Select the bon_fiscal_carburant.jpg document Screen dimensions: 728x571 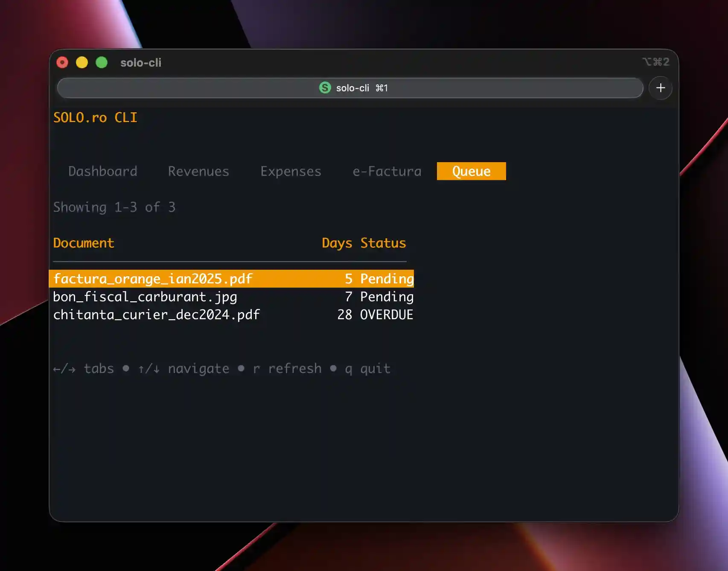coord(145,297)
